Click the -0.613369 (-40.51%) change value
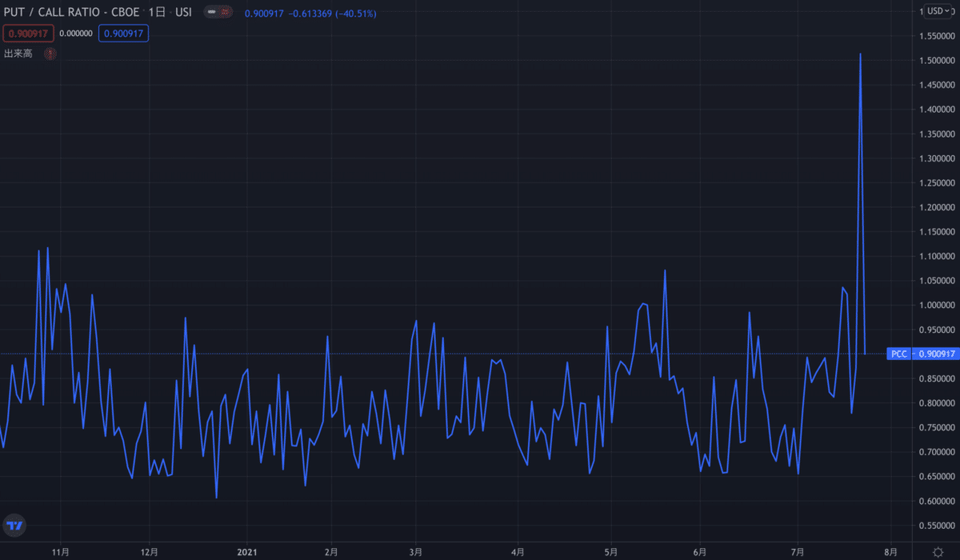The image size is (960, 560). pos(332,14)
